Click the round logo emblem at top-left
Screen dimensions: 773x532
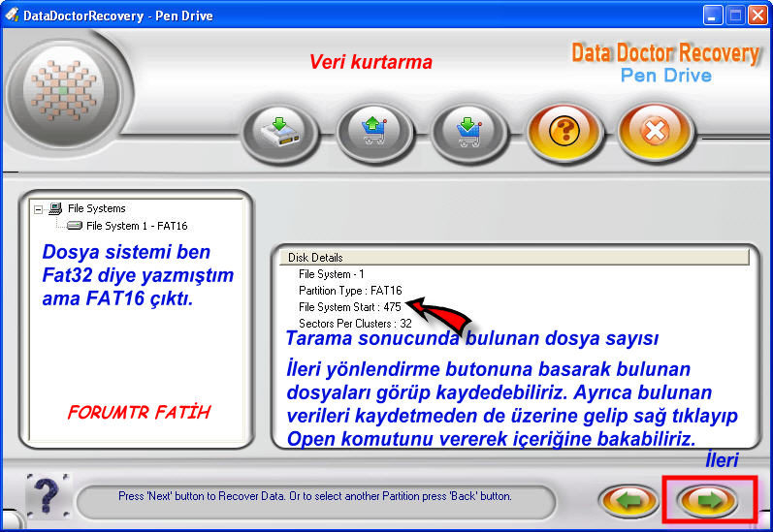click(63, 92)
